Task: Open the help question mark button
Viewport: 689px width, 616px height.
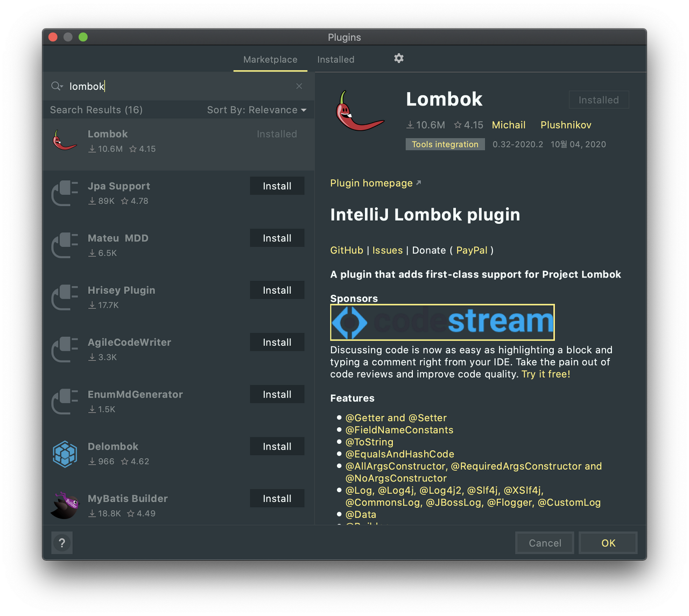Action: click(62, 543)
